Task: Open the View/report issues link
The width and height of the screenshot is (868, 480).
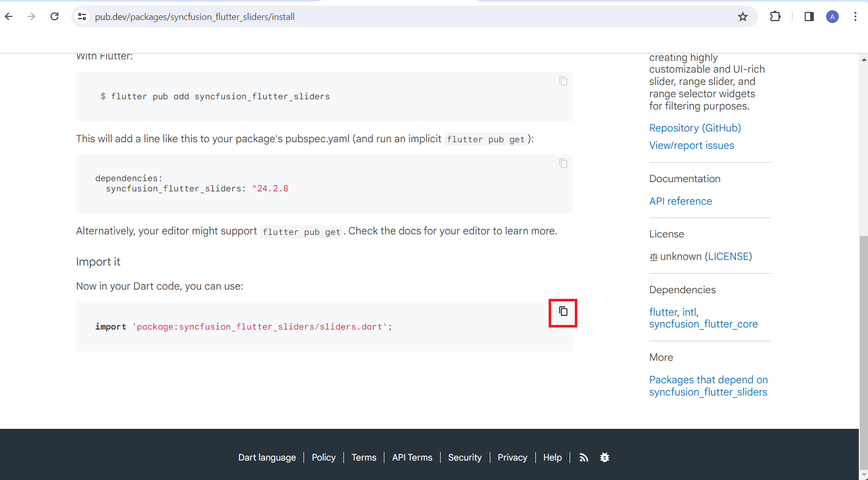Action: [x=691, y=145]
